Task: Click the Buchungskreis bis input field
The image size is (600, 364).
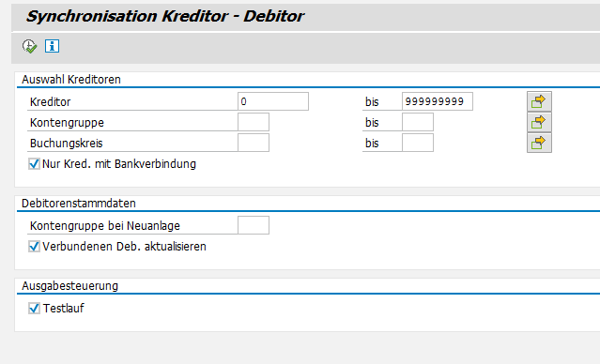Action: pos(418,143)
